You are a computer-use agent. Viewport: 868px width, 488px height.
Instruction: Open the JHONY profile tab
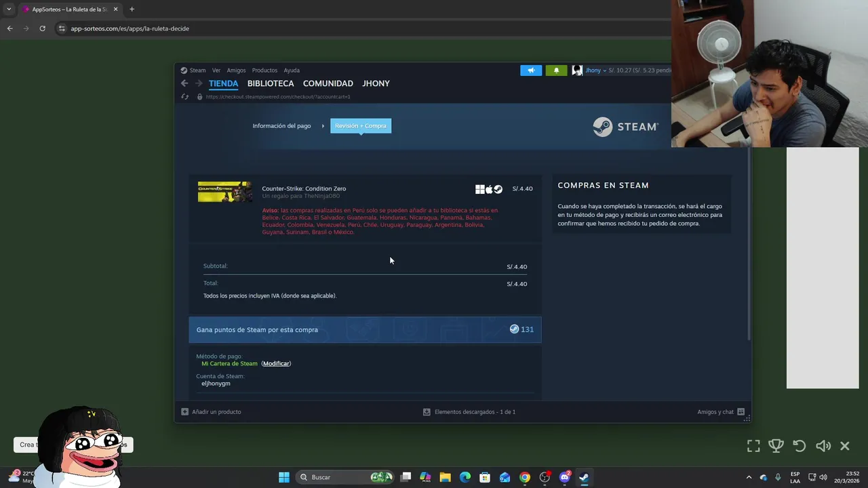(x=376, y=83)
